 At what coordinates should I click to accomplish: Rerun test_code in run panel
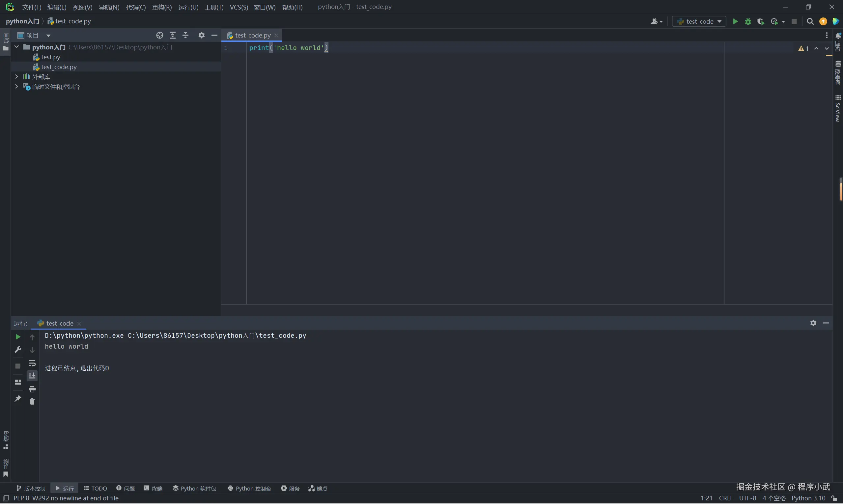pyautogui.click(x=18, y=337)
